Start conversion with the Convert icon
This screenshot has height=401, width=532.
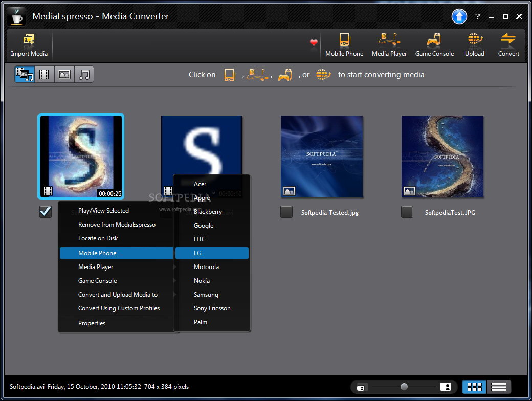[x=508, y=39]
